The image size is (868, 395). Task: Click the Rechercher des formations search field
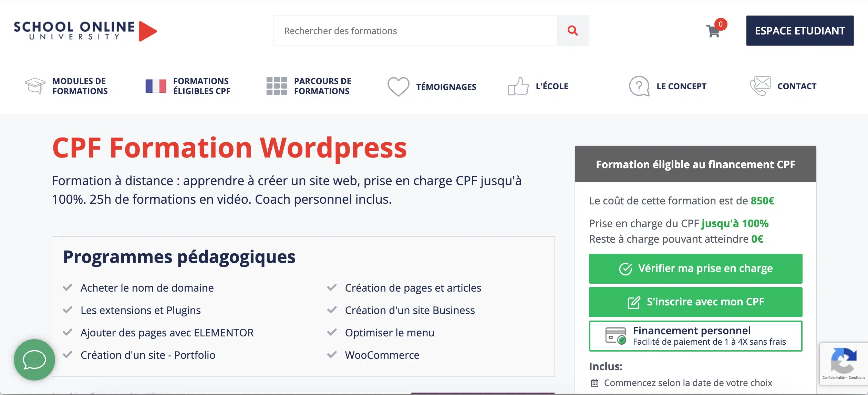(415, 31)
